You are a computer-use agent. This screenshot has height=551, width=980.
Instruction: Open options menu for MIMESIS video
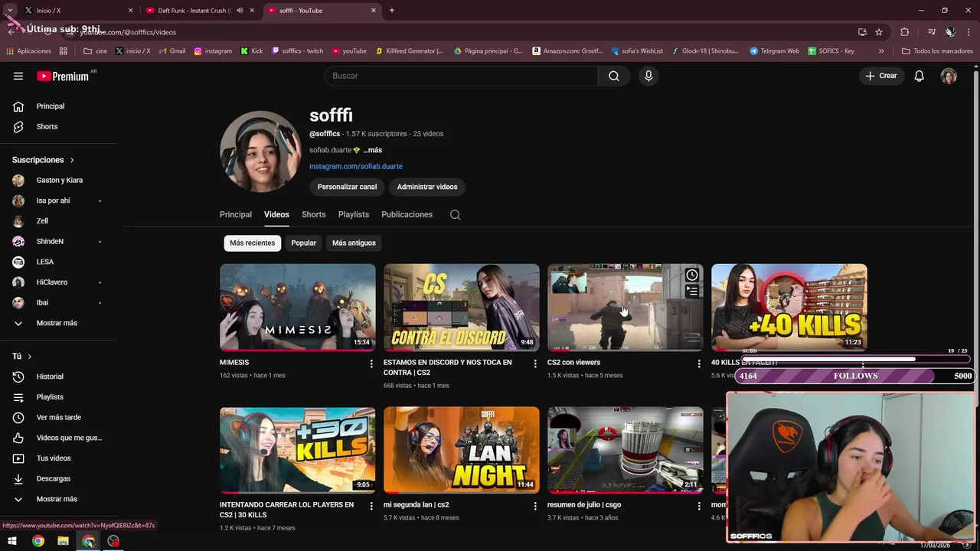(371, 364)
